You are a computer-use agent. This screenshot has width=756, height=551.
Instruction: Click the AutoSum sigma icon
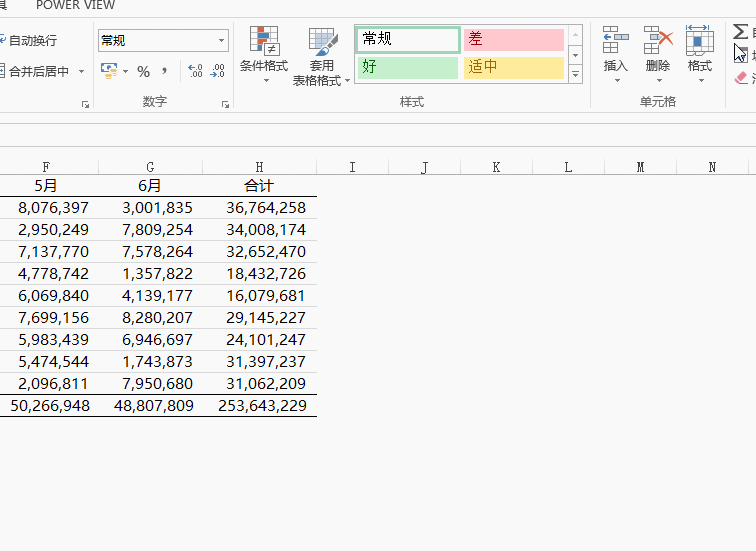pyautogui.click(x=740, y=32)
